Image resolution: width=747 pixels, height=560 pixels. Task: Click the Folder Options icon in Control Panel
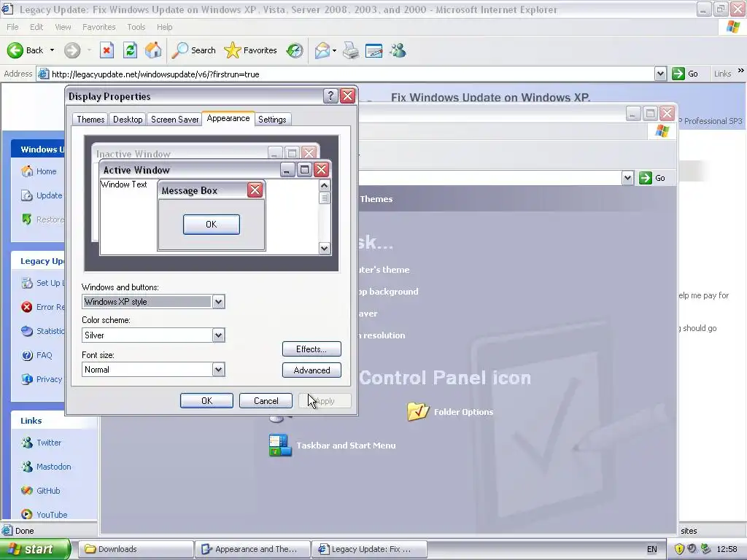click(x=418, y=411)
